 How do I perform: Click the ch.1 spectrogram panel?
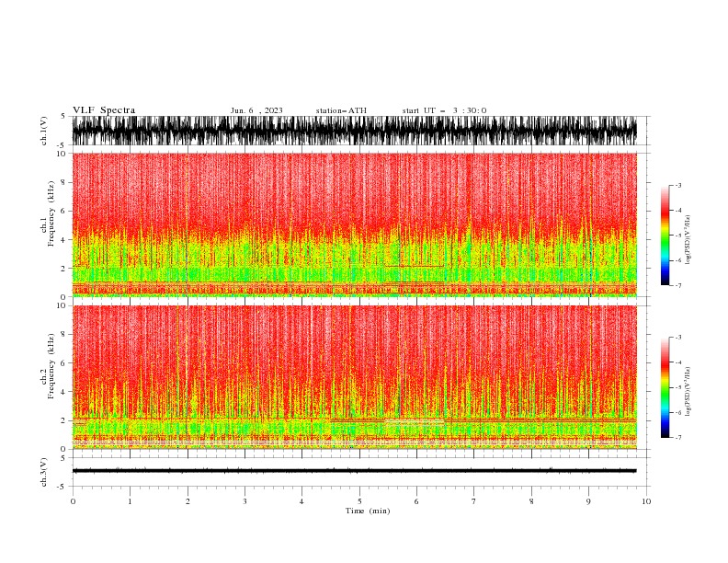click(x=354, y=224)
